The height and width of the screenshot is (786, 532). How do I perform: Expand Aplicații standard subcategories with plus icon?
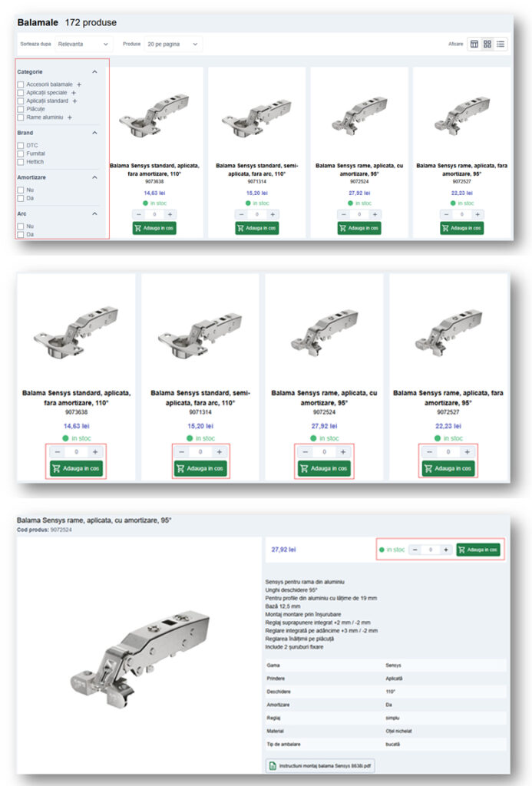[74, 101]
